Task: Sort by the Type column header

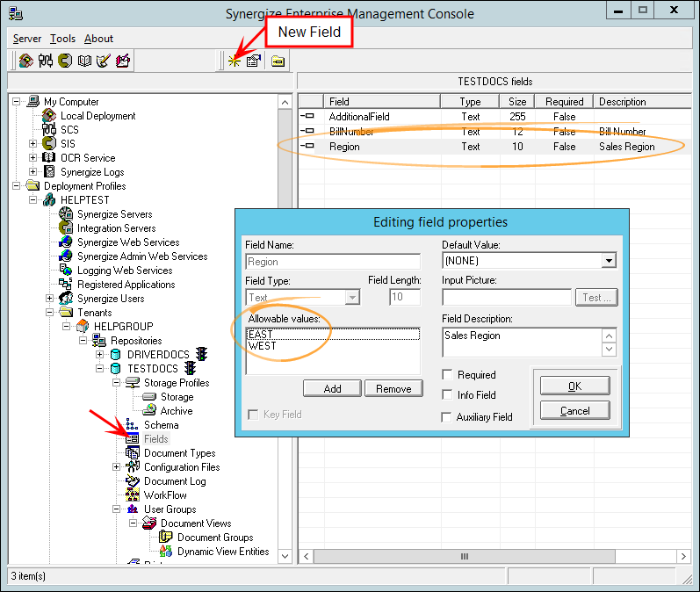Action: click(x=470, y=101)
